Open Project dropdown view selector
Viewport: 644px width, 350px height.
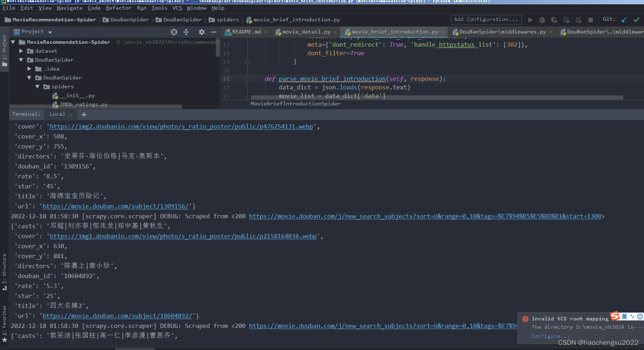click(50, 32)
